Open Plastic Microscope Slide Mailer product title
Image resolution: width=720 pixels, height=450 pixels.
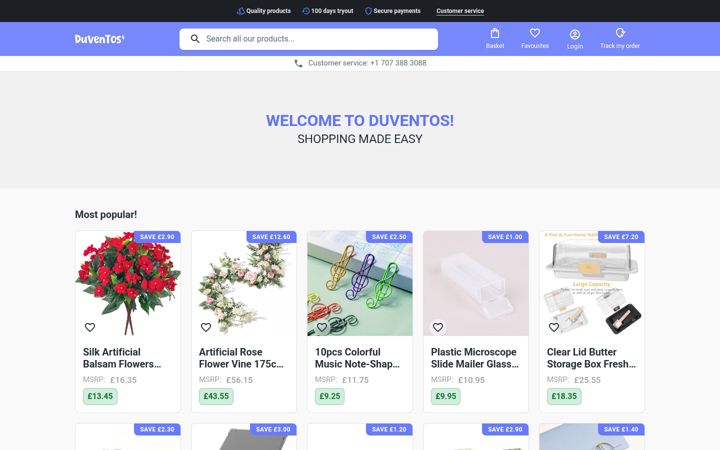475,358
